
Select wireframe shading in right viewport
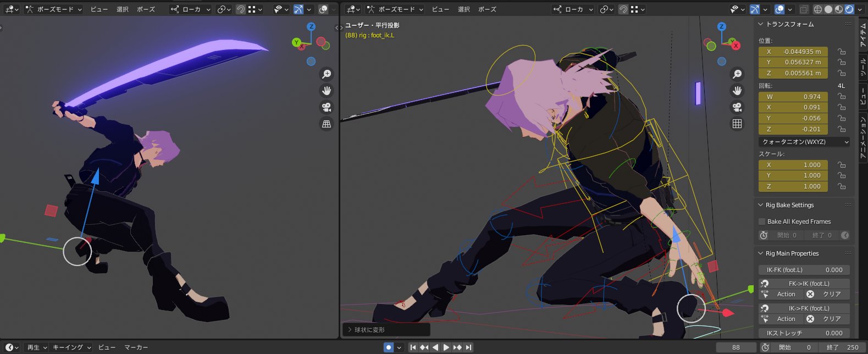click(x=818, y=9)
